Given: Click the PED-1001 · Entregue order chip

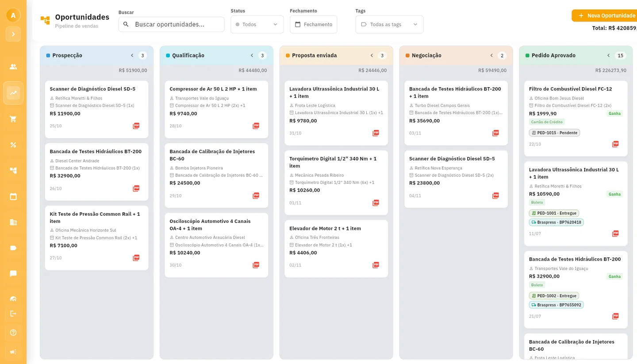Looking at the screenshot, I should [x=554, y=213].
